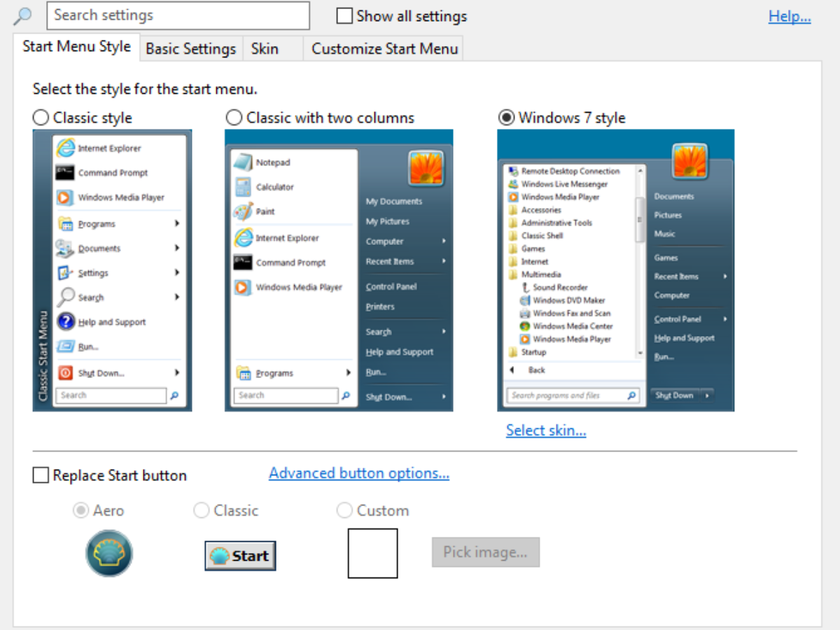This screenshot has height=630, width=840.
Task: Open the Skin tab
Action: point(265,49)
